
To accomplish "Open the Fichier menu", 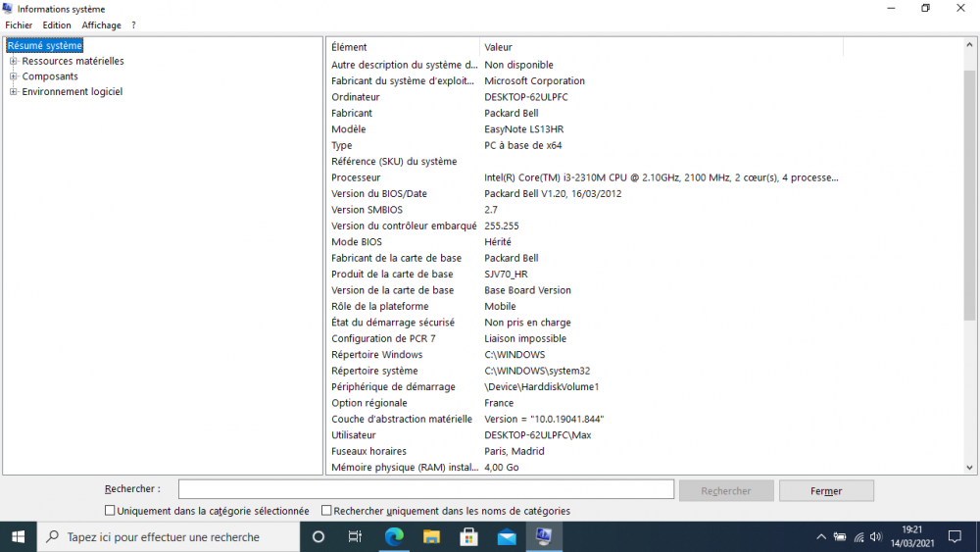I will [x=19, y=25].
